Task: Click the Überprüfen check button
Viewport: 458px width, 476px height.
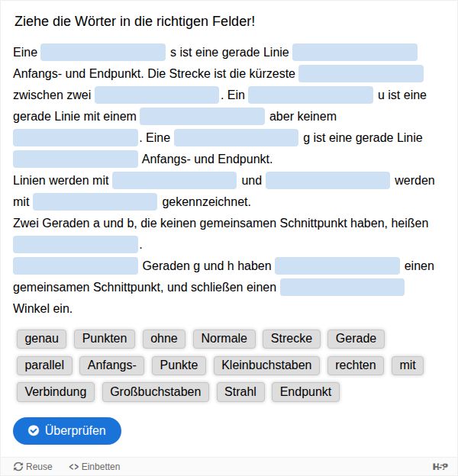Action: point(67,431)
